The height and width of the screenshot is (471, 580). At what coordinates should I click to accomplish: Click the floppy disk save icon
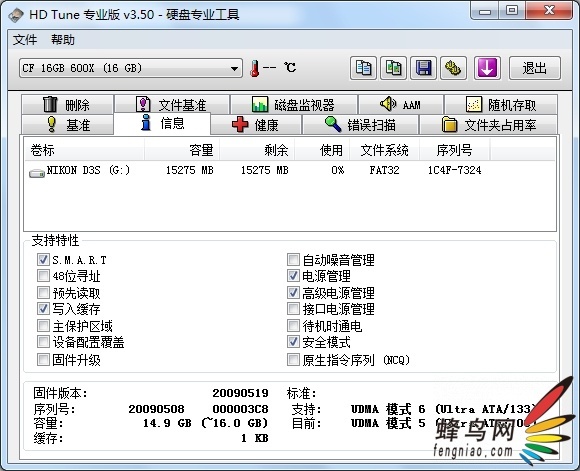click(424, 68)
